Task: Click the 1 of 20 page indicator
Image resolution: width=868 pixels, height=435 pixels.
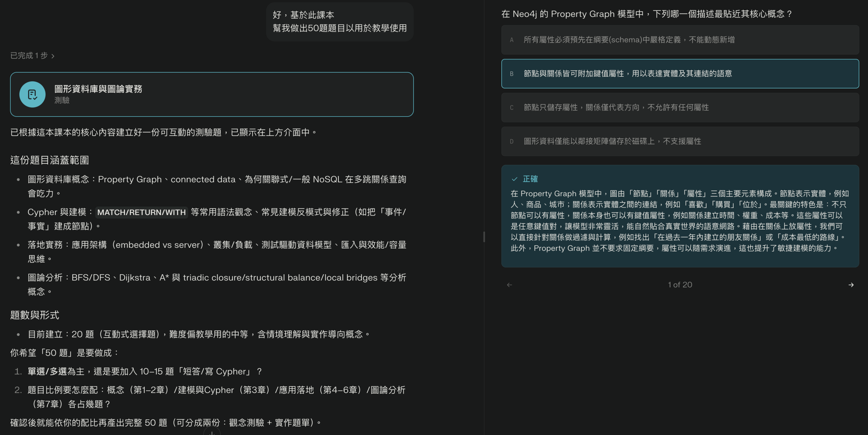Action: tap(679, 285)
